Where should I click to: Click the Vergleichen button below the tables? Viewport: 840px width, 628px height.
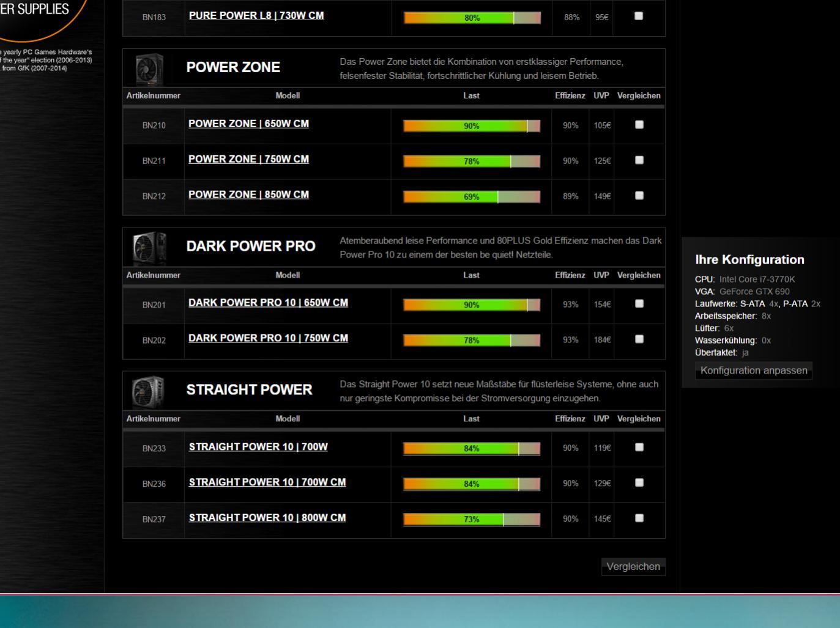coord(633,566)
